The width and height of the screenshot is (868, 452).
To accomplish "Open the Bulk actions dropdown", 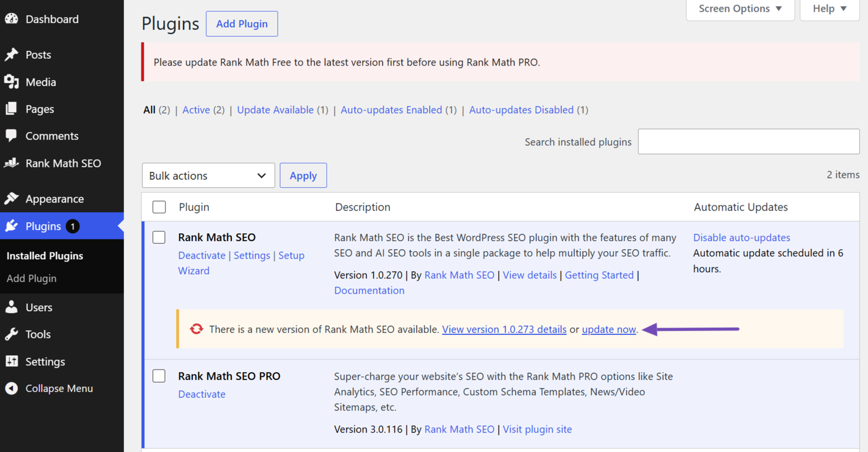I will tap(208, 175).
